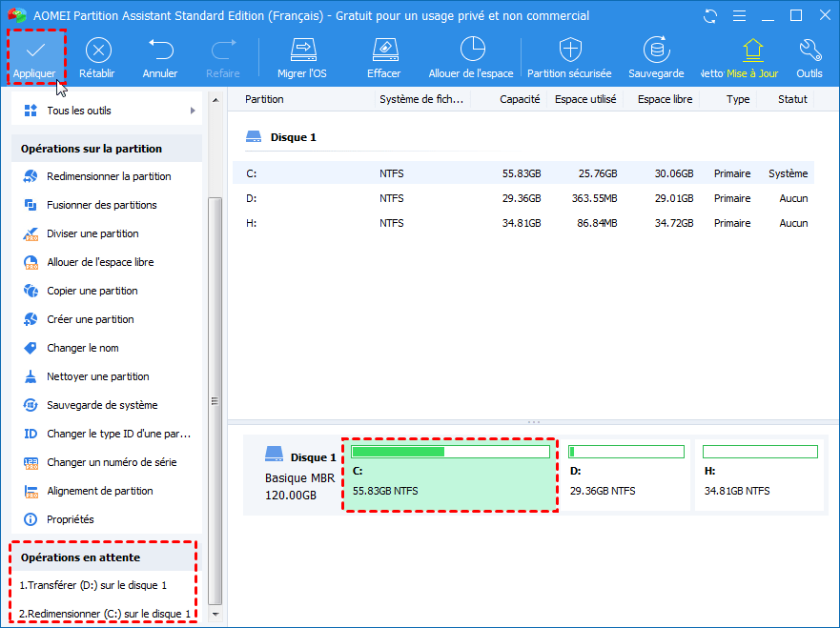
Task: Click the Annuler undo arrow
Action: click(160, 50)
